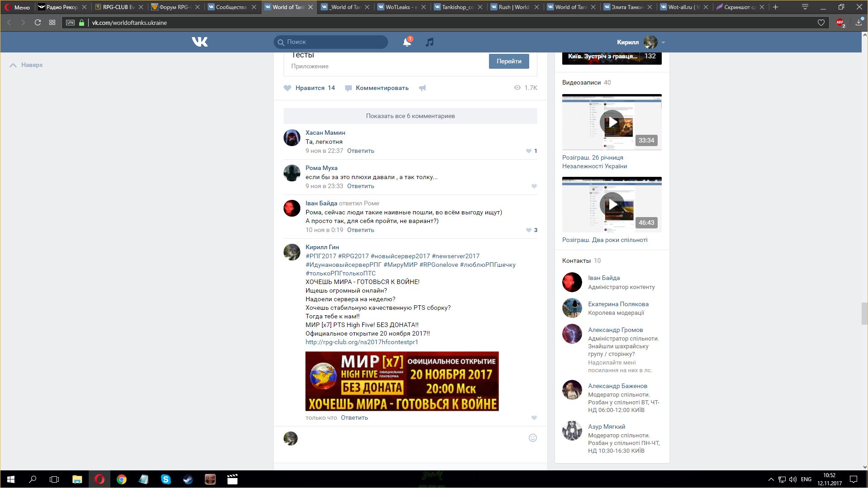
Task: Open Chrome from the taskbar
Action: [x=121, y=479]
